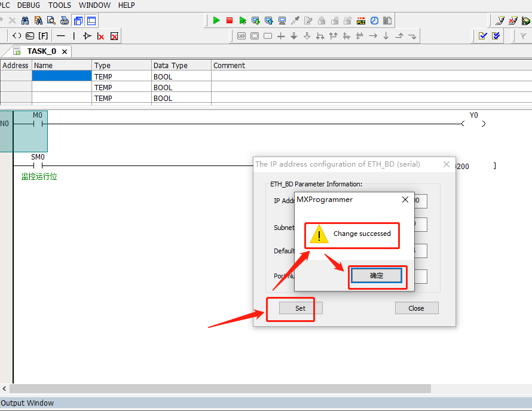Close the TASK_0 tab
The width and height of the screenshot is (532, 411).
pos(65,51)
